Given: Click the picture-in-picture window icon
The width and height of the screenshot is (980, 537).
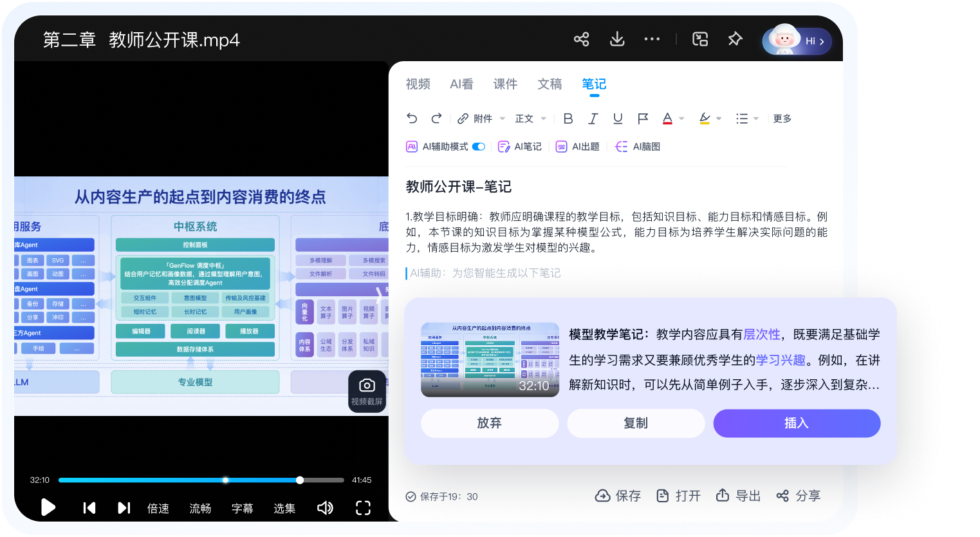Looking at the screenshot, I should click(x=700, y=39).
